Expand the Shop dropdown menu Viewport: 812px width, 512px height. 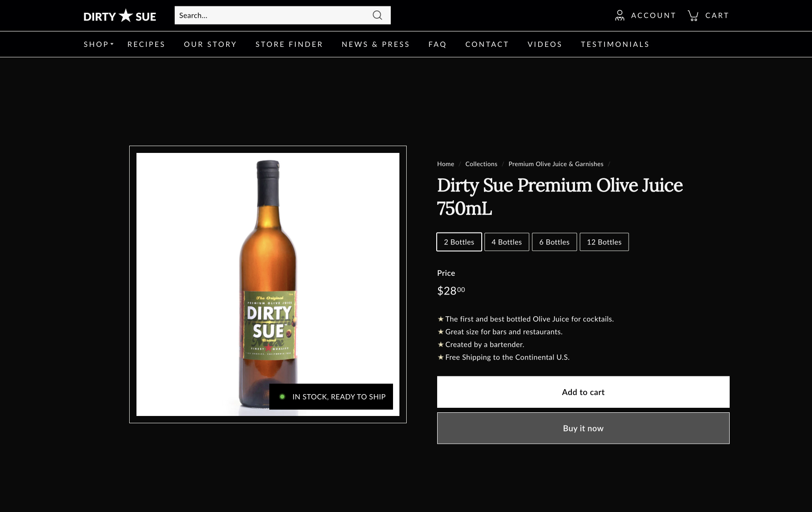click(x=97, y=44)
